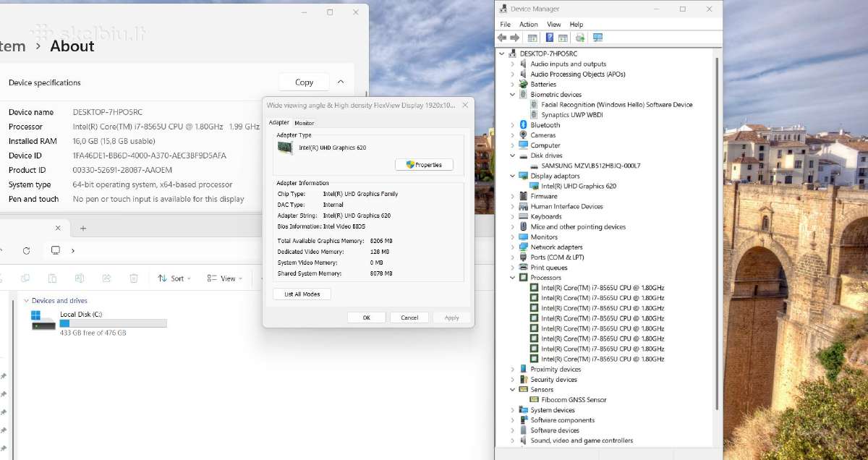
Task: Switch to the Monitor tab
Action: (305, 123)
